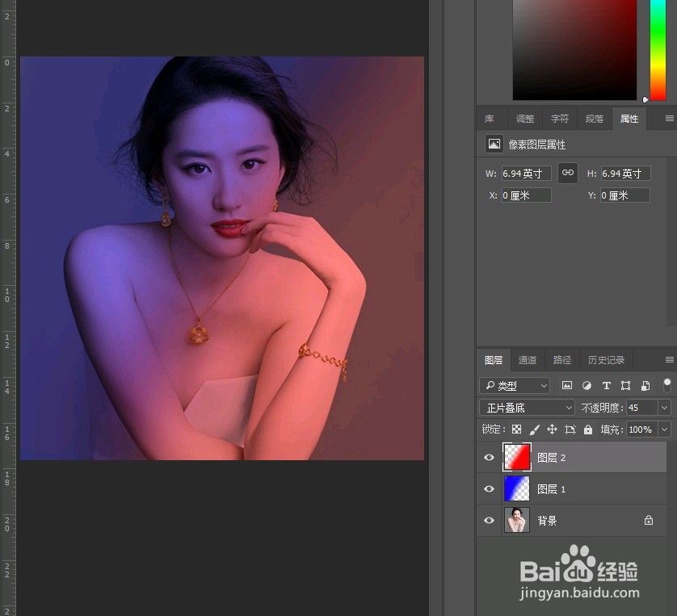
Task: Filter layers by shape layer icon
Action: (x=625, y=385)
